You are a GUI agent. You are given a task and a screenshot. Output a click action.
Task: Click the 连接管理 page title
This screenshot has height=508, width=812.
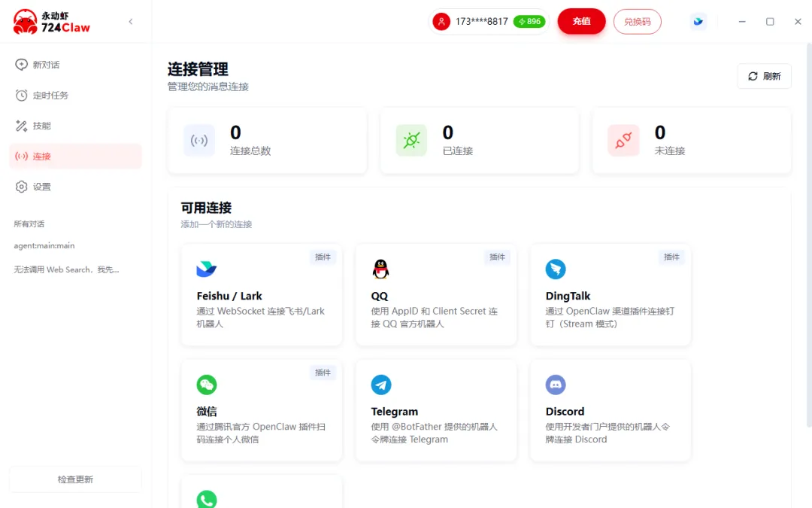tap(198, 69)
